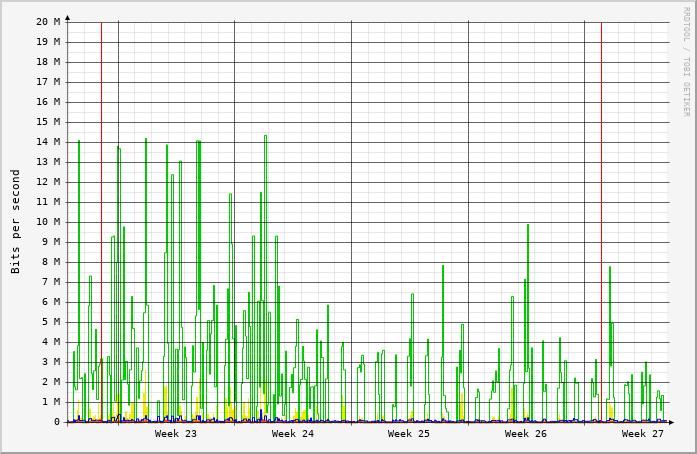The image size is (697, 454).
Task: Click the "13 M" y-axis label
Action: pyautogui.click(x=48, y=162)
